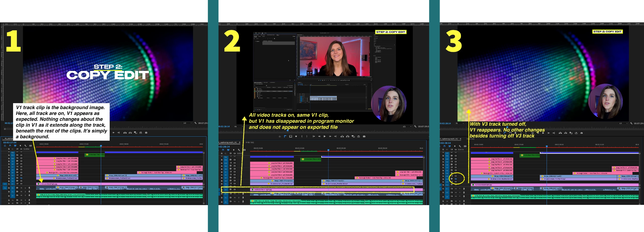Open program monitor wrench settings in the left screenshot

(195, 123)
